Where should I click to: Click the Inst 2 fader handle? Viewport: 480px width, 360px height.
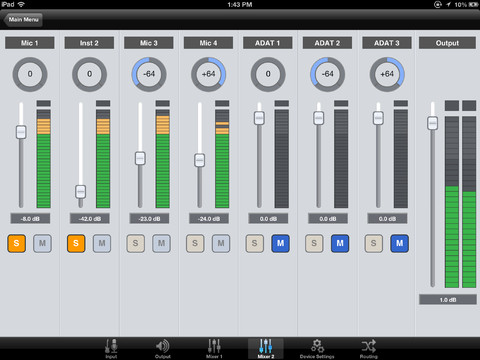(x=80, y=192)
